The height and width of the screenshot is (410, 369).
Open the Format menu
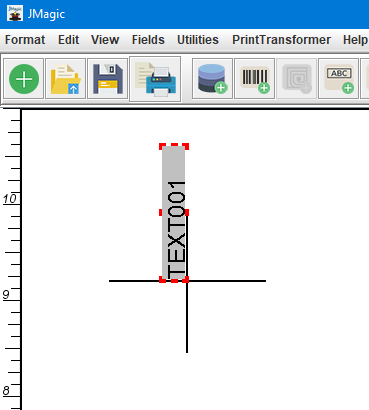click(25, 40)
